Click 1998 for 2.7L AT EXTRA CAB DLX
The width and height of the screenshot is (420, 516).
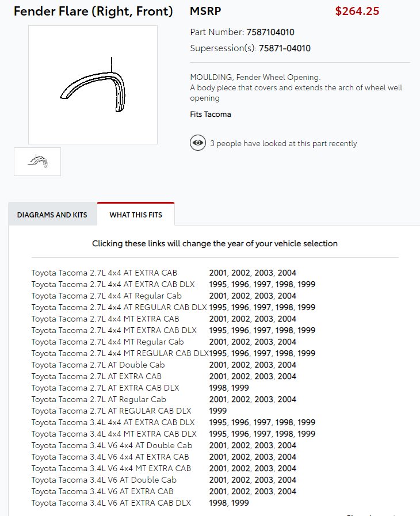coord(218,388)
